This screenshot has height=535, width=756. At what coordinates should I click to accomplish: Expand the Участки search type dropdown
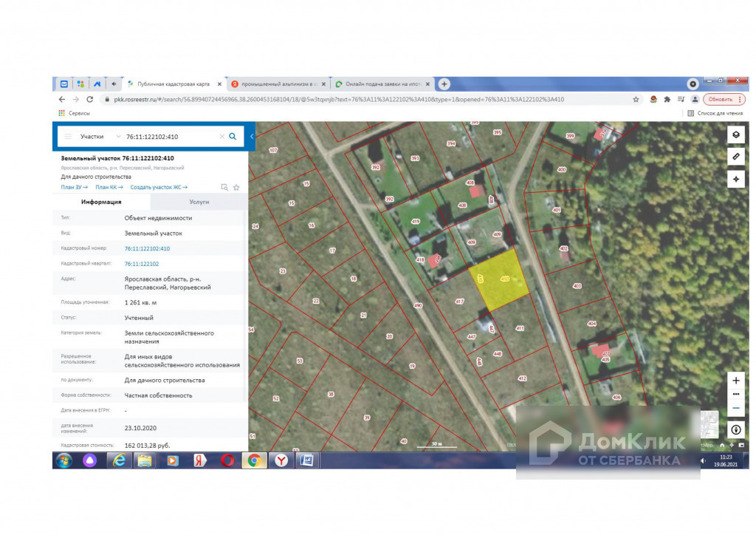(x=100, y=137)
